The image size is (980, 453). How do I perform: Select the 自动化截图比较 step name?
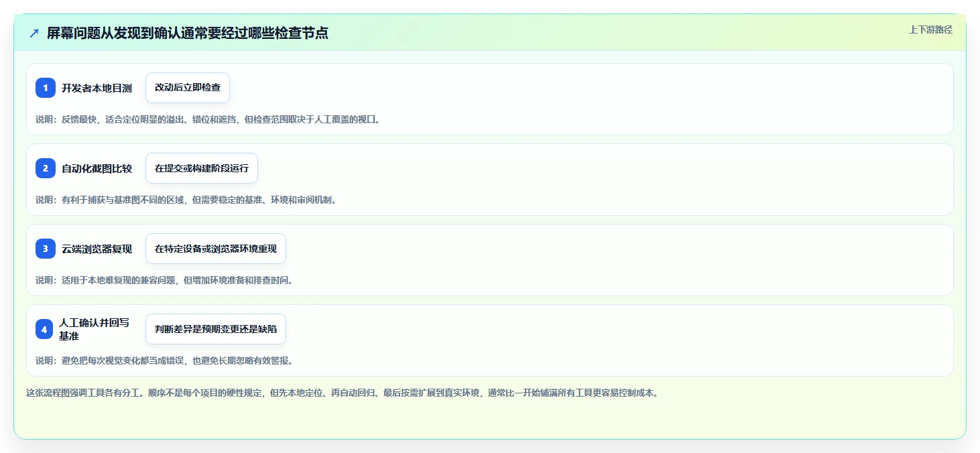tap(97, 168)
